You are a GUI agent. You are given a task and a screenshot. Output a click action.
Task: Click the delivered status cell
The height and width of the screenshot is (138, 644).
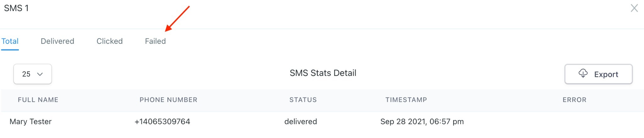pos(301,122)
